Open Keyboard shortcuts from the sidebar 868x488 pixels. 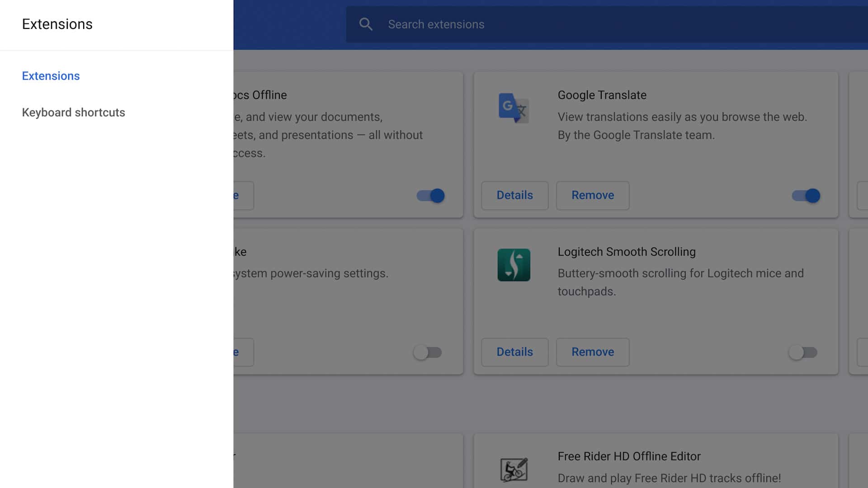click(73, 112)
